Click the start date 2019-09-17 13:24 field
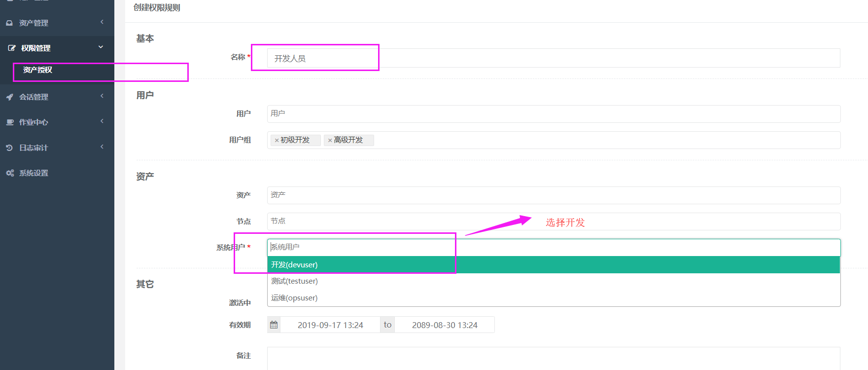The width and height of the screenshot is (868, 370). tap(330, 325)
